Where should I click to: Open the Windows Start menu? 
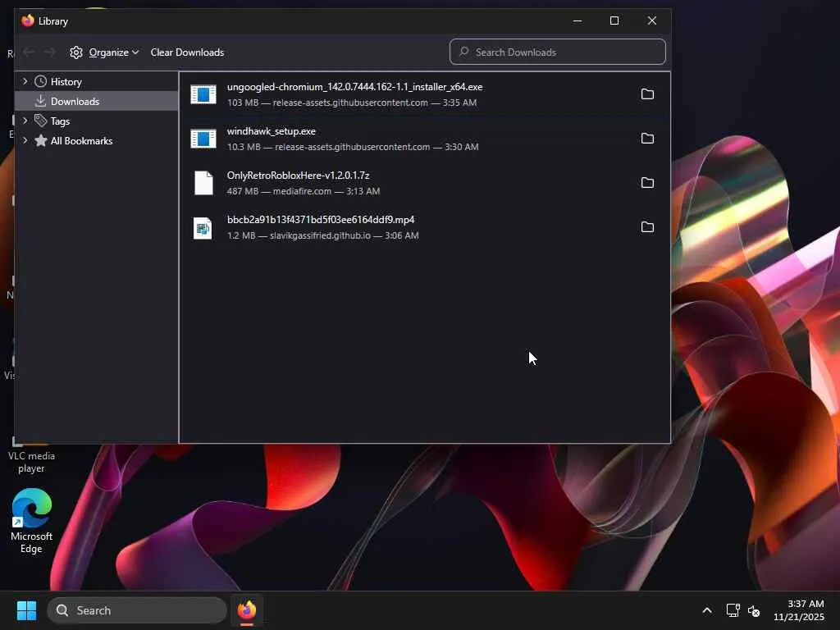point(26,610)
